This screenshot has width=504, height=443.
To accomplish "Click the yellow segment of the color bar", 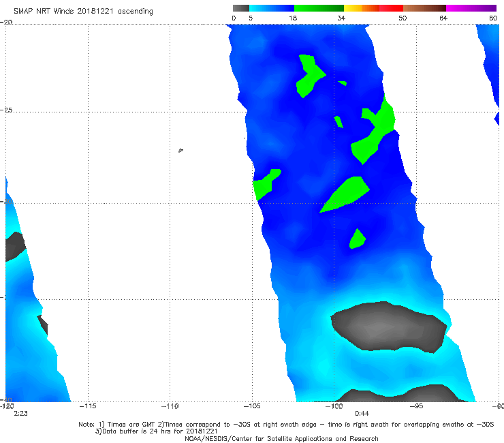I will 353,8.
